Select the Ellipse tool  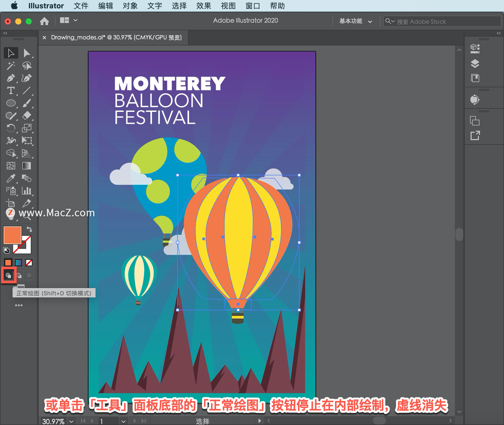click(10, 103)
